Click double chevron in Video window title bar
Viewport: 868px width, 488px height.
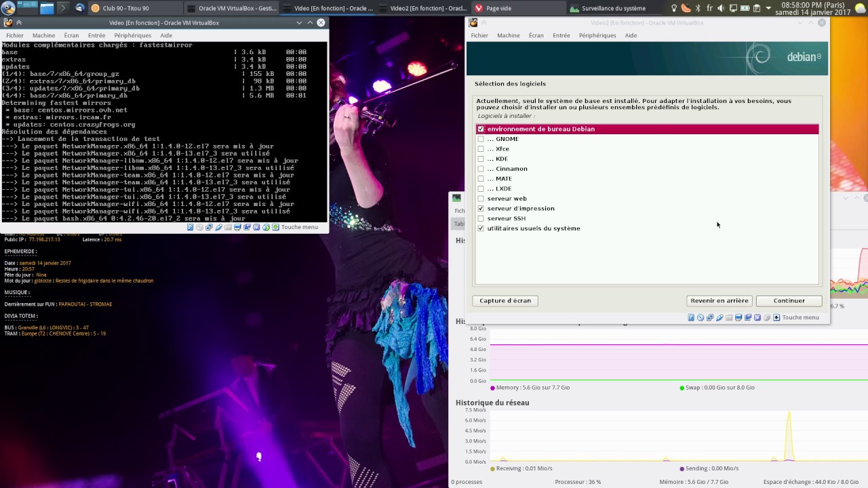[18, 22]
